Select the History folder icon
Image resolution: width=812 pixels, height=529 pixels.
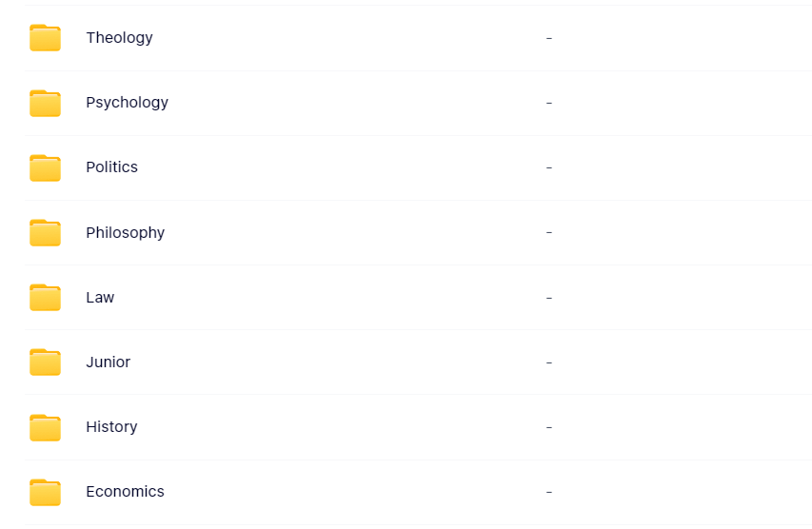45,427
